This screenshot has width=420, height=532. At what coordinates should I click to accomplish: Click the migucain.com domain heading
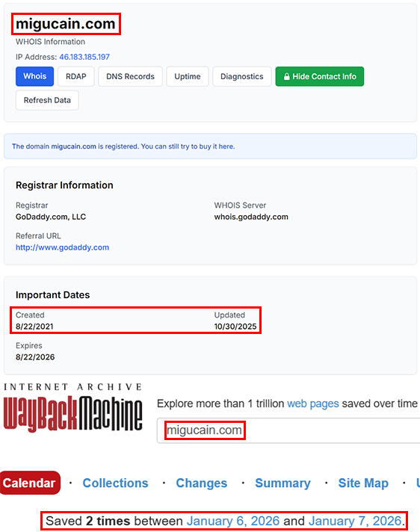[66, 24]
